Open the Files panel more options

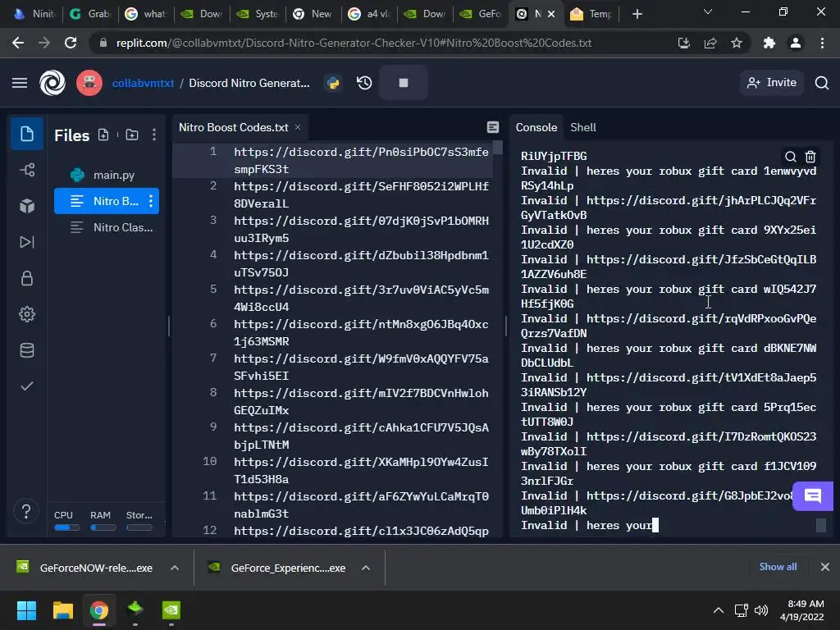[x=154, y=135]
